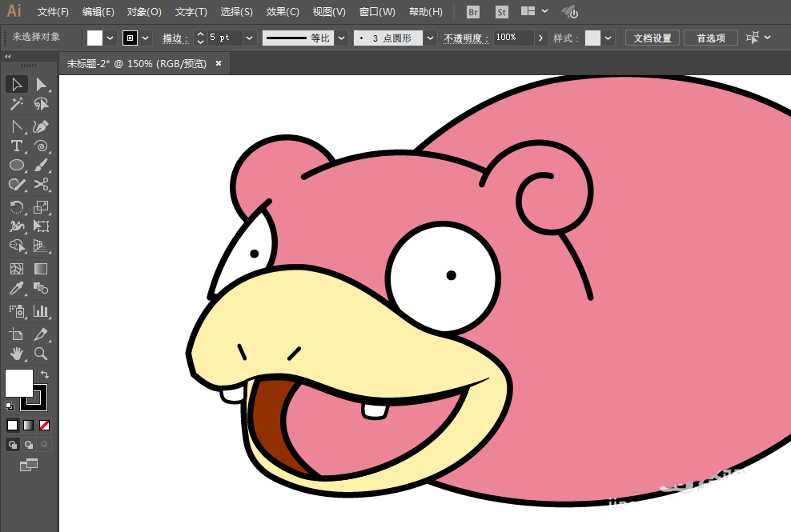791x532 pixels.
Task: Select the Eyedropper tool
Action: click(17, 289)
